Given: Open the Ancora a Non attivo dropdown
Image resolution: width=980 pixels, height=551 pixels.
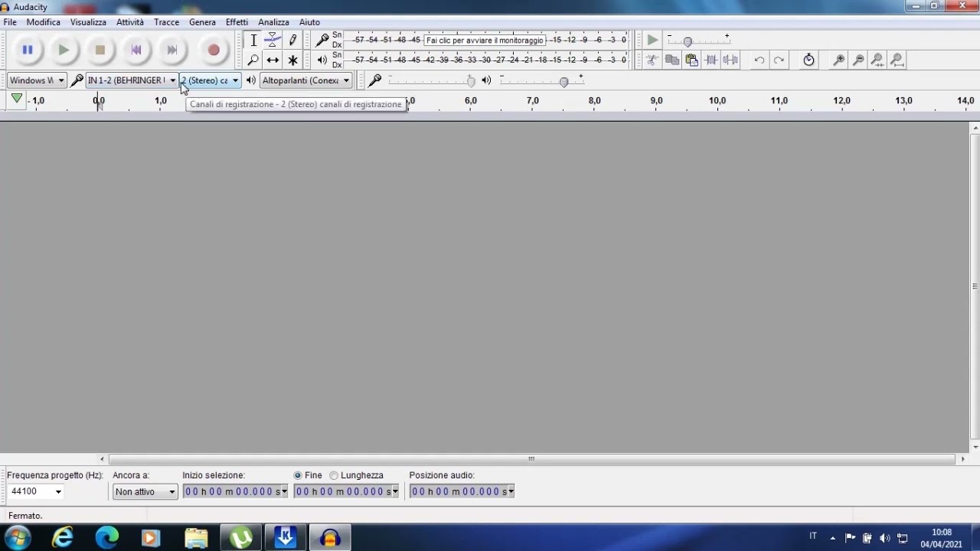Looking at the screenshot, I should pyautogui.click(x=145, y=491).
